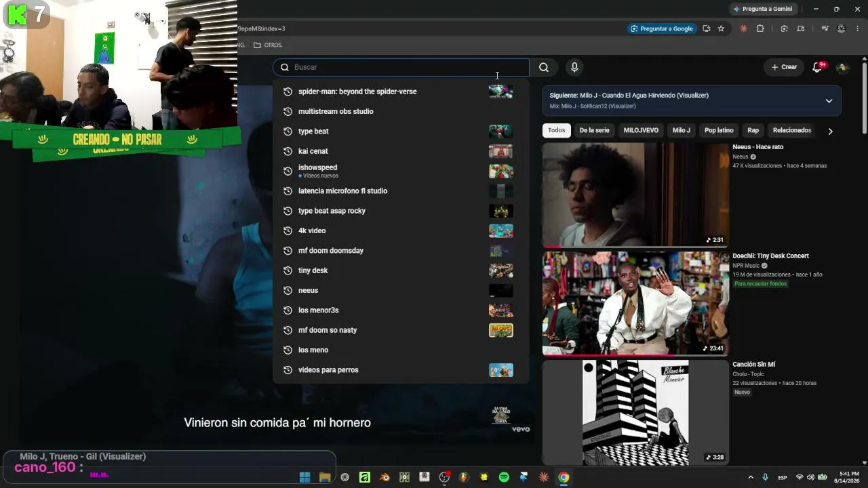Choose suggestion 'latencia microfono fl studio'

pyautogui.click(x=401, y=191)
